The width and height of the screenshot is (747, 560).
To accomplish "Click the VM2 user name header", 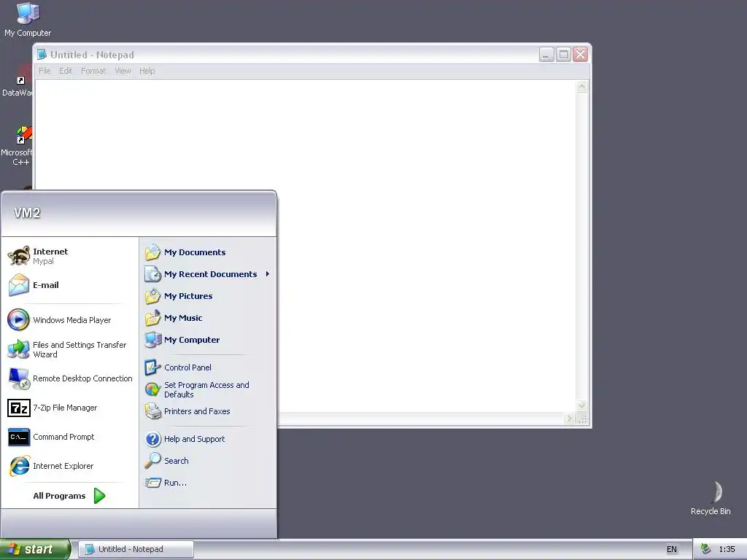I will pos(27,213).
